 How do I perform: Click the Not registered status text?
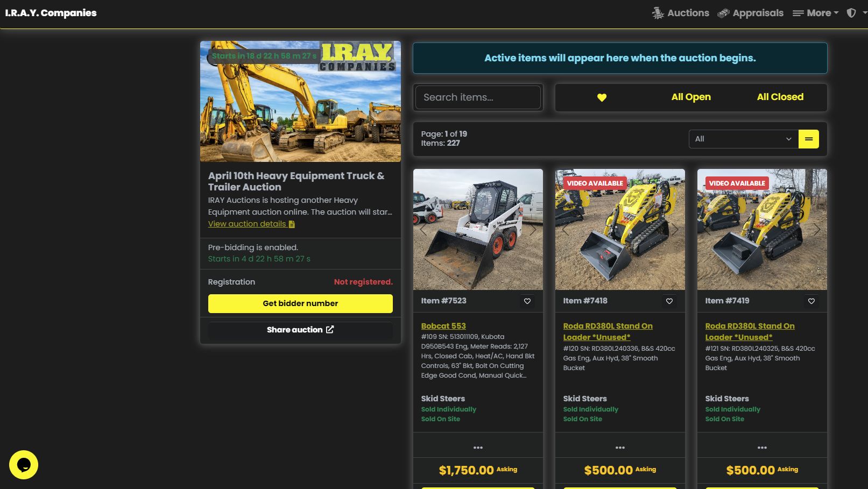point(363,282)
